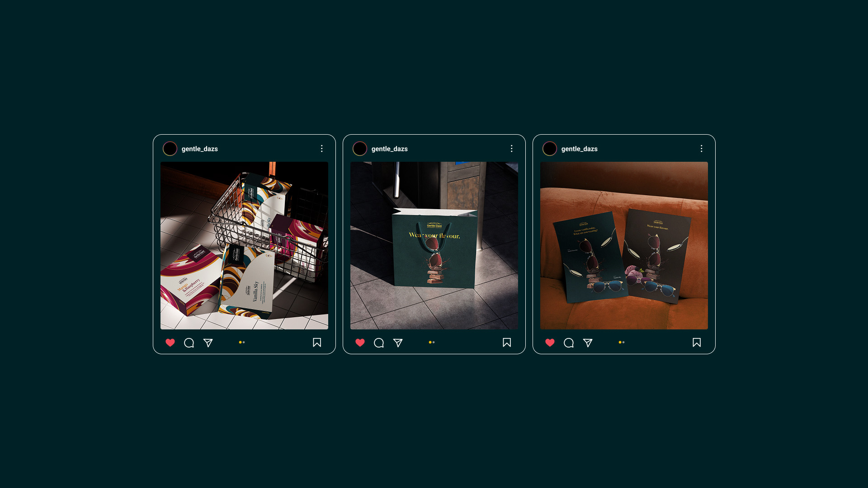Open the shopping bag photo

pyautogui.click(x=434, y=245)
